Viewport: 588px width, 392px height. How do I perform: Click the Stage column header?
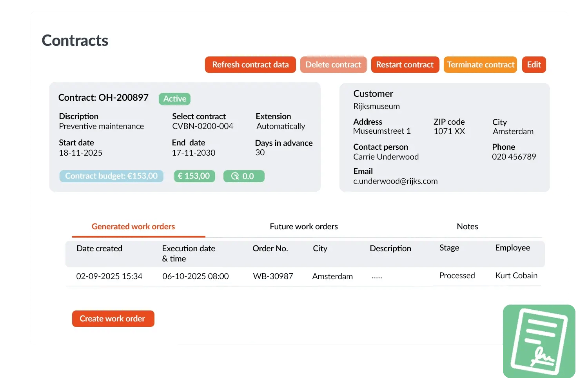449,248
